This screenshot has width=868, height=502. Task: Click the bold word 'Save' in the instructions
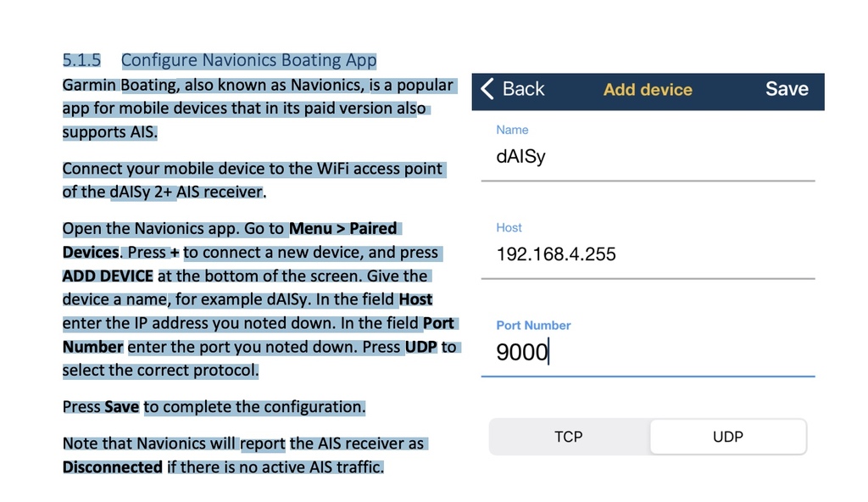[x=122, y=407]
